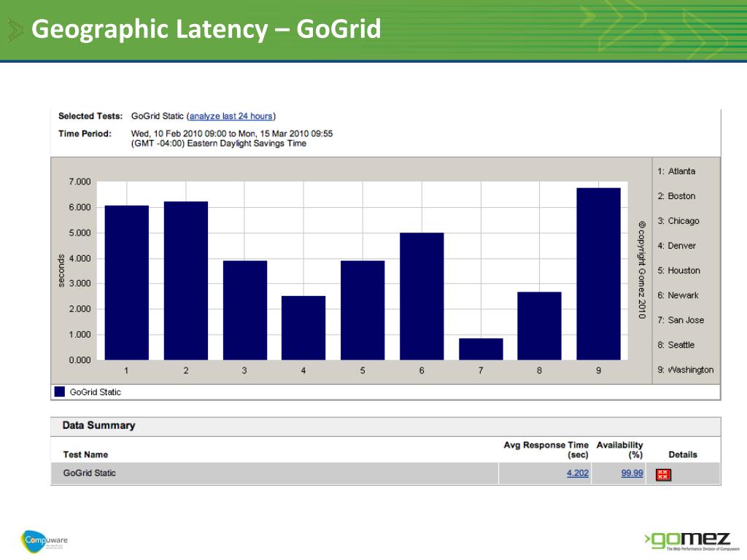Click the 4.202 average response time link
The image size is (747, 560).
pyautogui.click(x=578, y=473)
